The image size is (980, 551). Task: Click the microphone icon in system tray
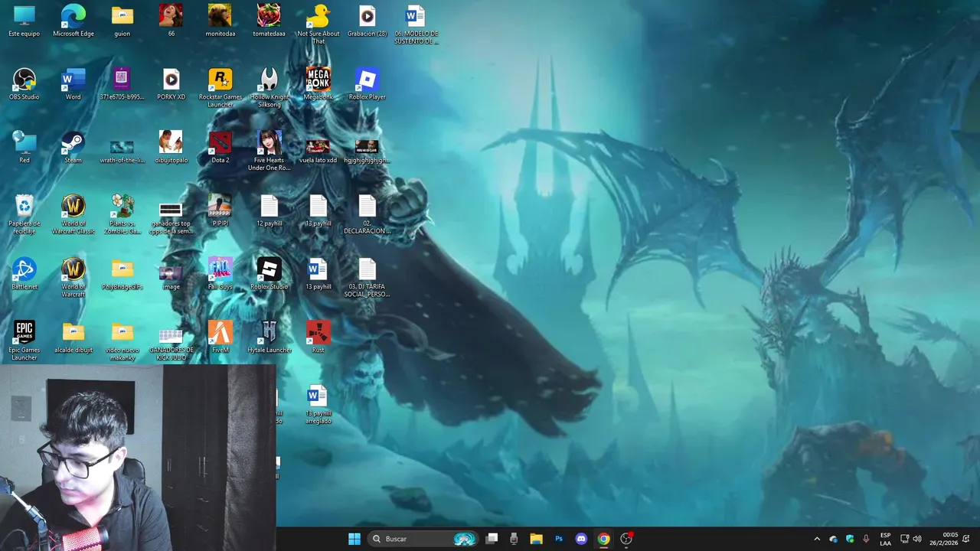coord(866,539)
